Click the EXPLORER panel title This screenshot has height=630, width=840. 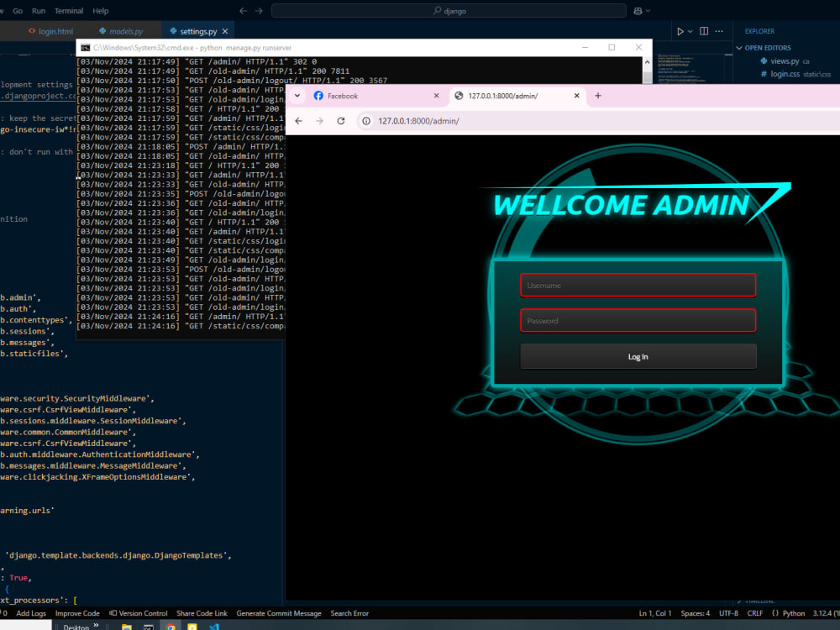tap(759, 31)
